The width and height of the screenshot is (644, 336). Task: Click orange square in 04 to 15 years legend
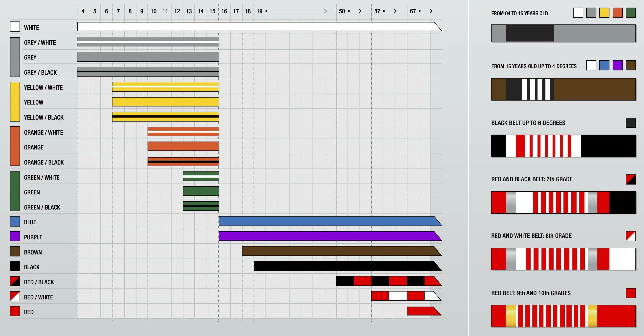pyautogui.click(x=618, y=13)
